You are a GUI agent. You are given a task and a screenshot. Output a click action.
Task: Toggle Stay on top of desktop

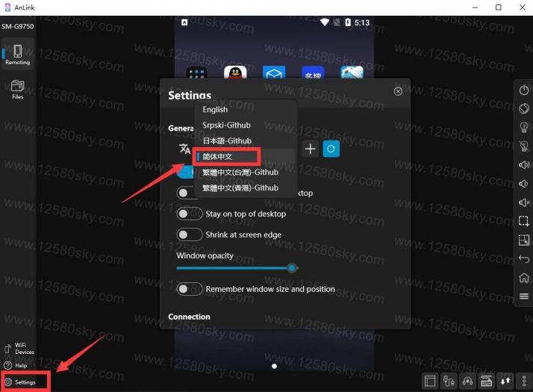[x=190, y=214]
